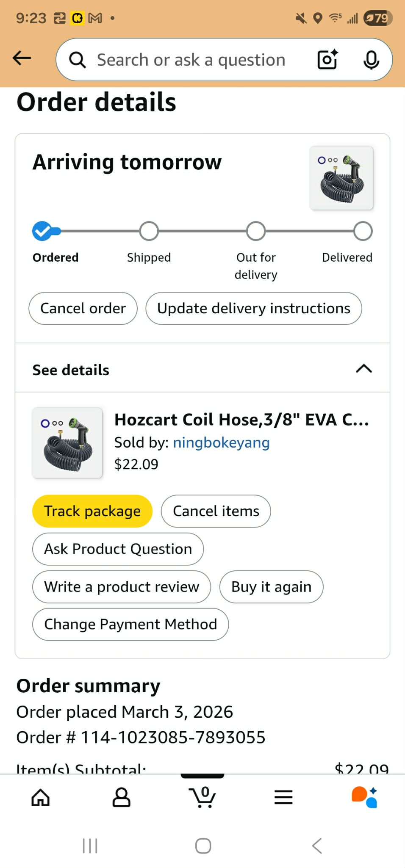Open the hamburger menu icon
Screen dimensions: 405x868
tap(283, 797)
